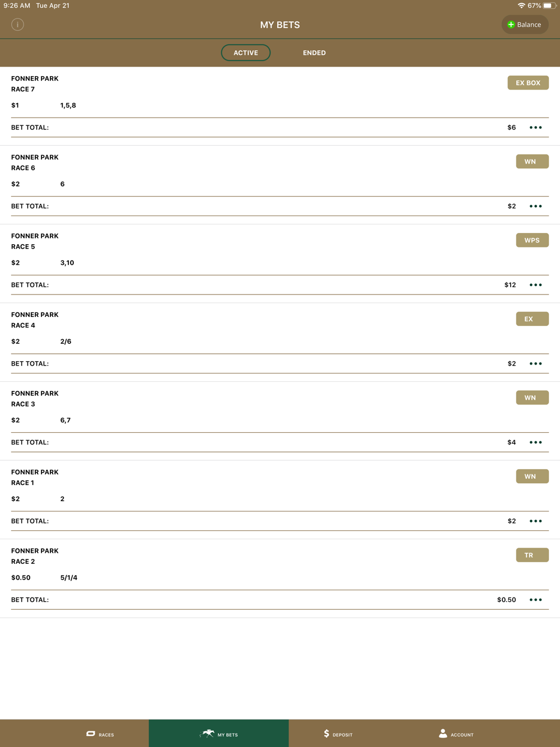Screen dimensions: 560x747
Task: Open three-dot menu for Race 4 bet
Action: pos(536,363)
